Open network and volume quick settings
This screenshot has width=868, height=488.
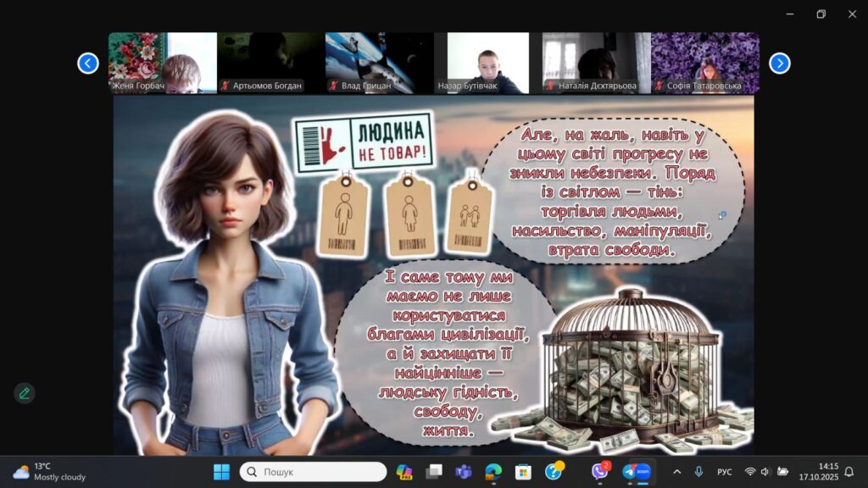pyautogui.click(x=765, y=472)
